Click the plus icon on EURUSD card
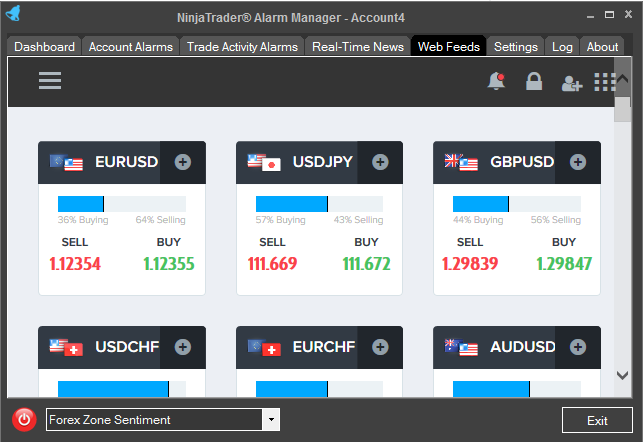 [183, 162]
